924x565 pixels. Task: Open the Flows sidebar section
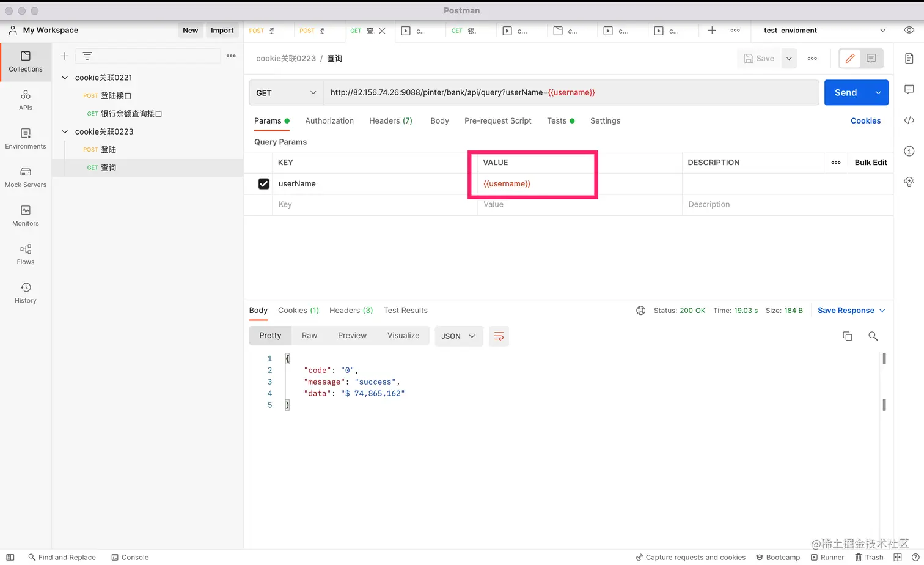(26, 254)
